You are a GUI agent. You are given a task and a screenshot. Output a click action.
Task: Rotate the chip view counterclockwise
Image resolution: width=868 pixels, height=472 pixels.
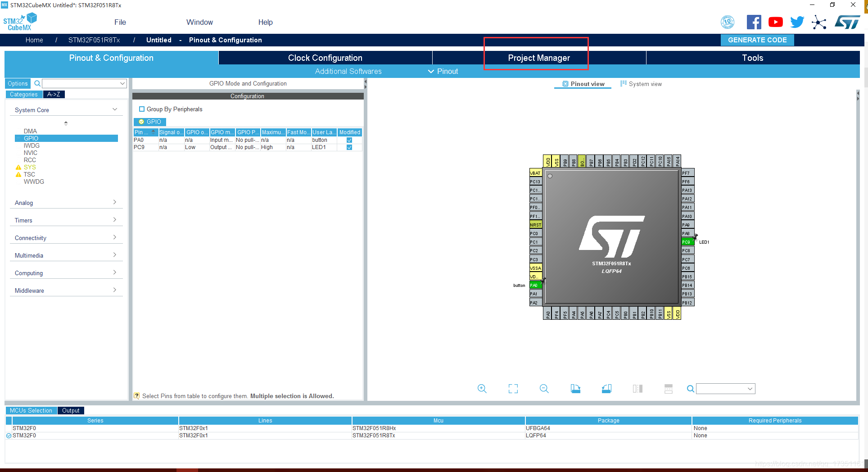point(606,389)
